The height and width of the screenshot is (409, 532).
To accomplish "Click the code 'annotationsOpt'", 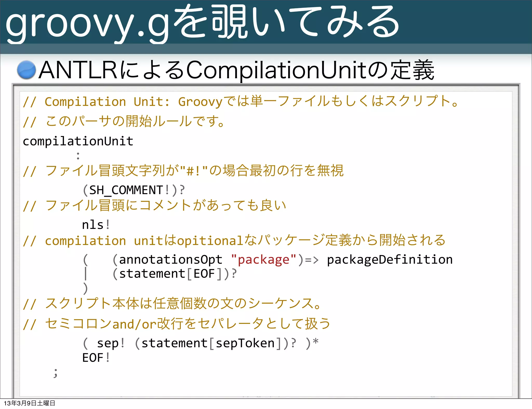I will 171,260.
